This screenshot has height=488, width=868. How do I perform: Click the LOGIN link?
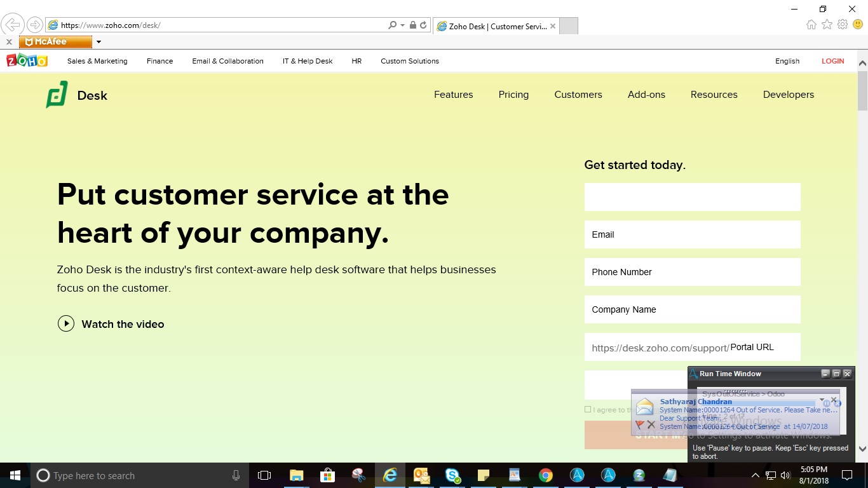tap(832, 61)
